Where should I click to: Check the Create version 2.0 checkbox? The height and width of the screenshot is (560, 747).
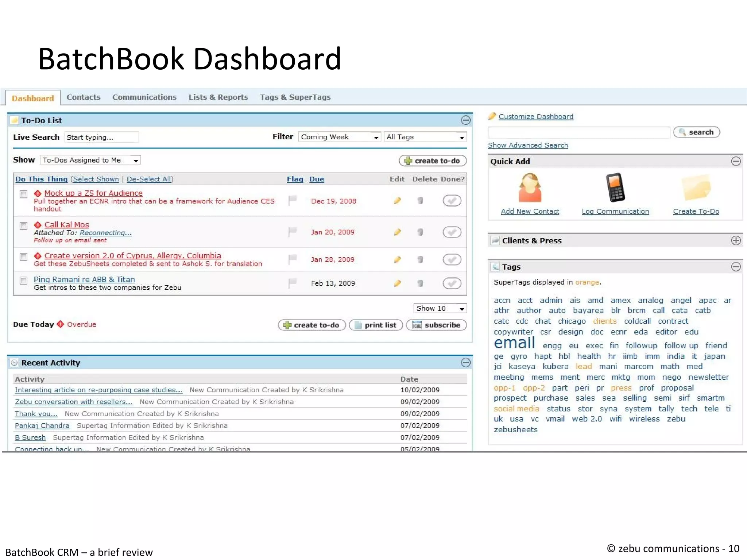(23, 257)
